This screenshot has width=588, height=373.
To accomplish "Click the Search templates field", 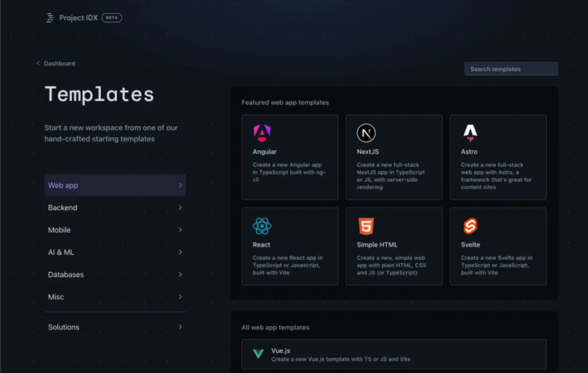I will tap(510, 69).
